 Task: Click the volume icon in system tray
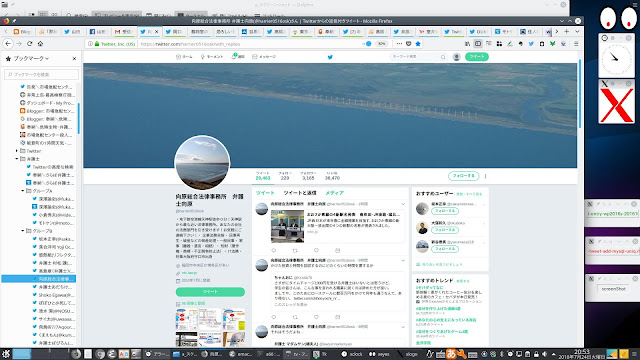(x=544, y=354)
